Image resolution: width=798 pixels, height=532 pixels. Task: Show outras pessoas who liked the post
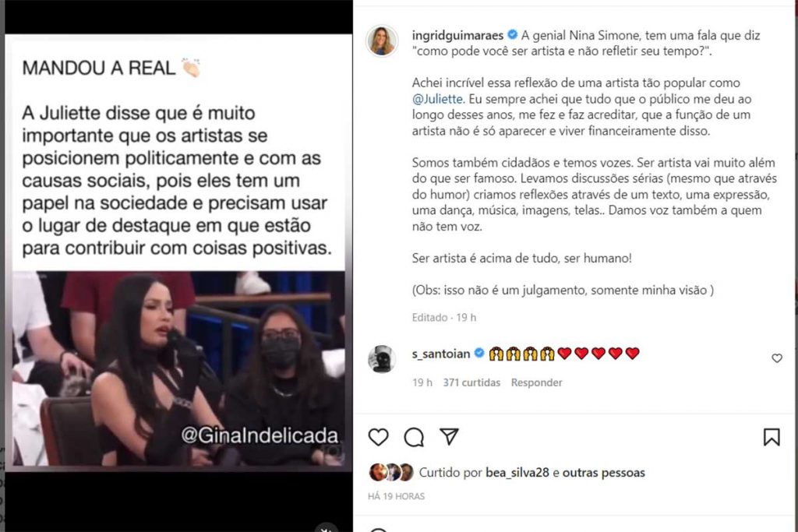604,473
